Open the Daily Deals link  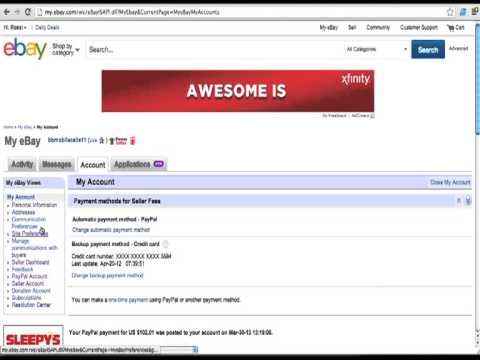(47, 27)
